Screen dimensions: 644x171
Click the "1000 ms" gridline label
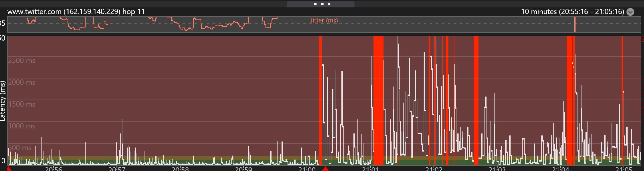[22, 126]
